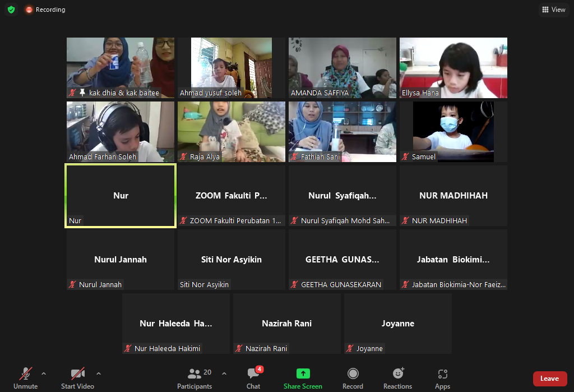Click the muted mic icon on Samuel's tile
Viewport: 574px width, 392px height.
point(405,157)
